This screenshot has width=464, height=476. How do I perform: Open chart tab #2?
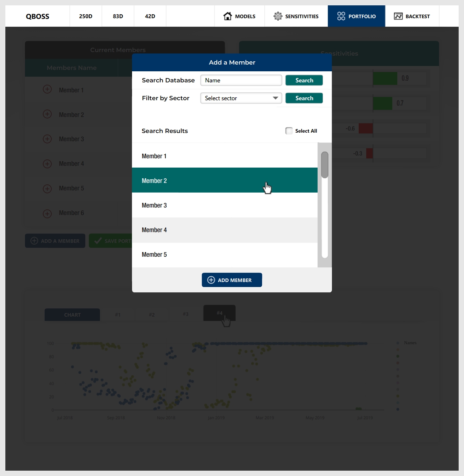pyautogui.click(x=152, y=314)
